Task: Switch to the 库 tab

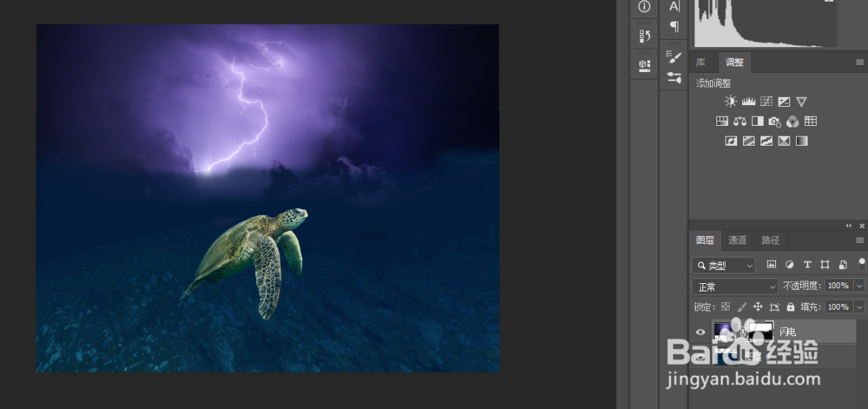Action: click(700, 63)
